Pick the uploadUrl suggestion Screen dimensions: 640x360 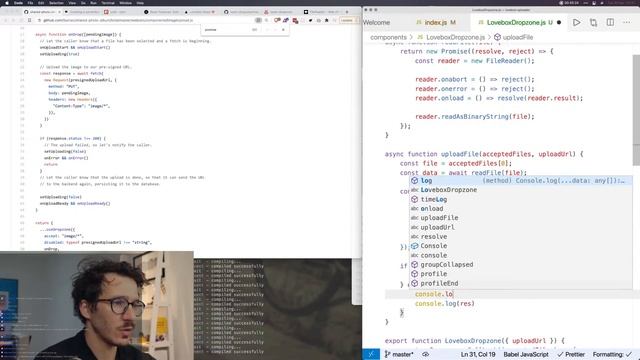tap(521, 227)
